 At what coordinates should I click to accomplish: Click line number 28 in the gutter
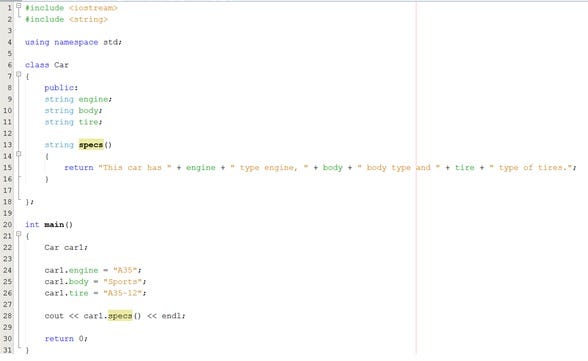point(8,316)
